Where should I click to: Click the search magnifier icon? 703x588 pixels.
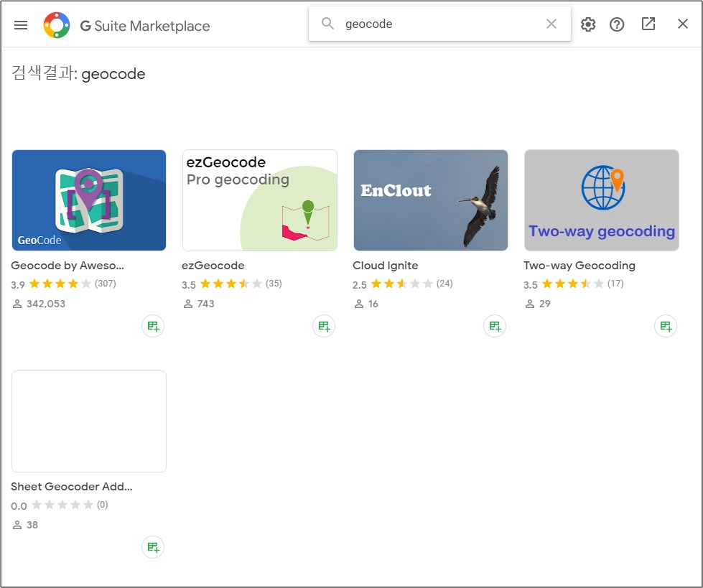pos(327,24)
